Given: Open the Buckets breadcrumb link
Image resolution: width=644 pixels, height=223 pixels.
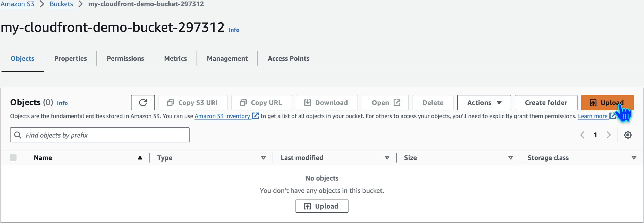Looking at the screenshot, I should pyautogui.click(x=61, y=4).
